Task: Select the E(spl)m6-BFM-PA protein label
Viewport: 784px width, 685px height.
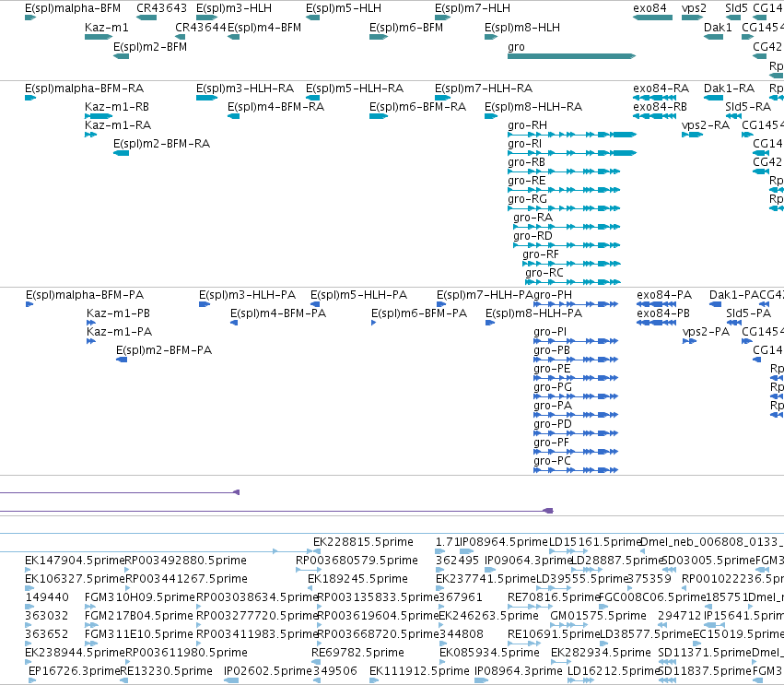Action: click(419, 313)
